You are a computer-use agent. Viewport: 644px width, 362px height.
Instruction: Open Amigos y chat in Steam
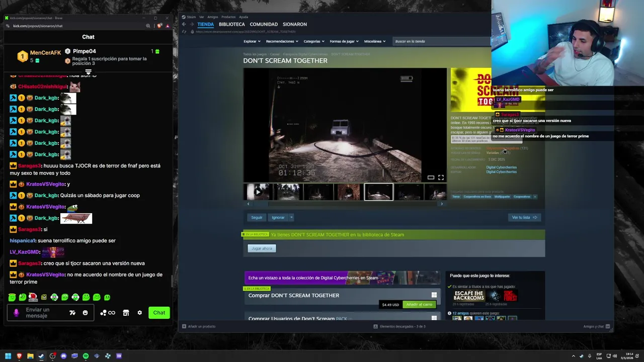pyautogui.click(x=597, y=327)
